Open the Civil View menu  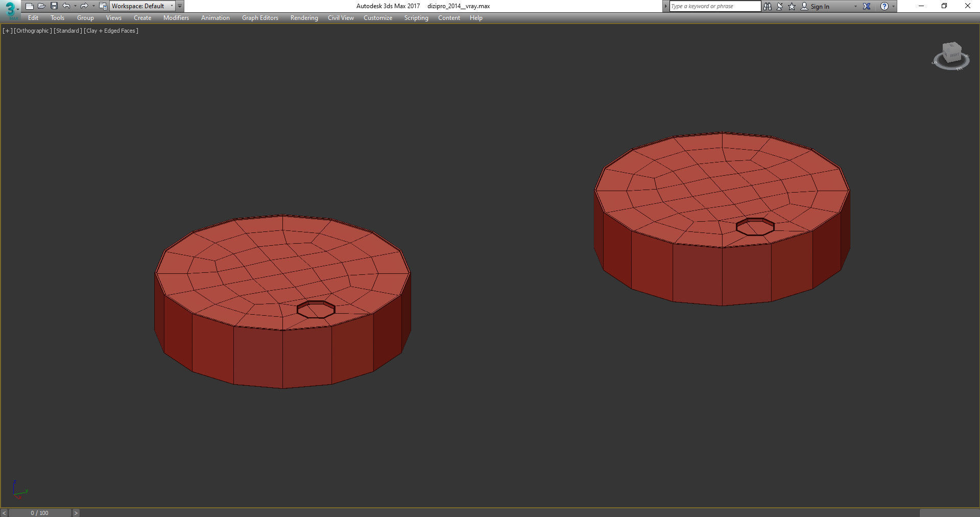[341, 18]
